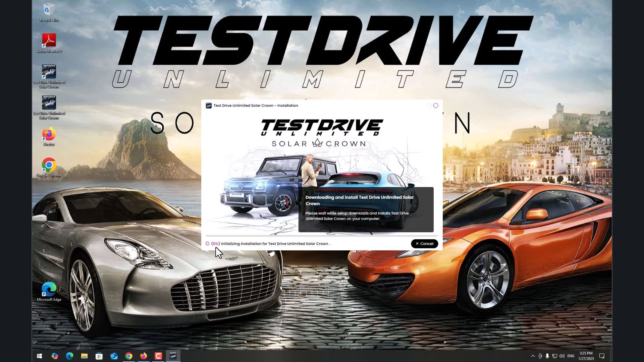Open the Windows Start menu

pos(39,356)
